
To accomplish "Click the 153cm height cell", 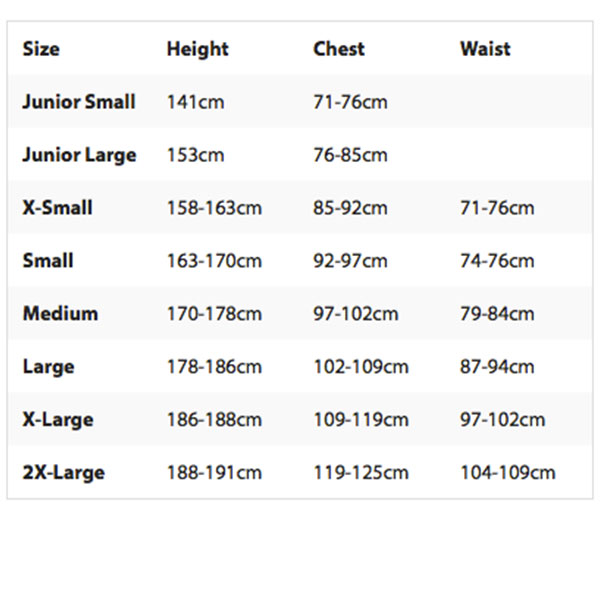I will pos(195,155).
